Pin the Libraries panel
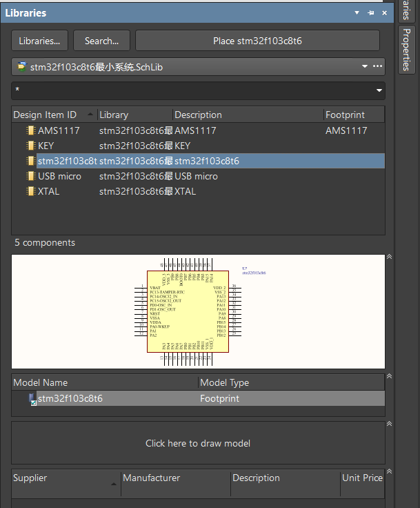Viewport: 420px width, 508px height. tap(371, 13)
